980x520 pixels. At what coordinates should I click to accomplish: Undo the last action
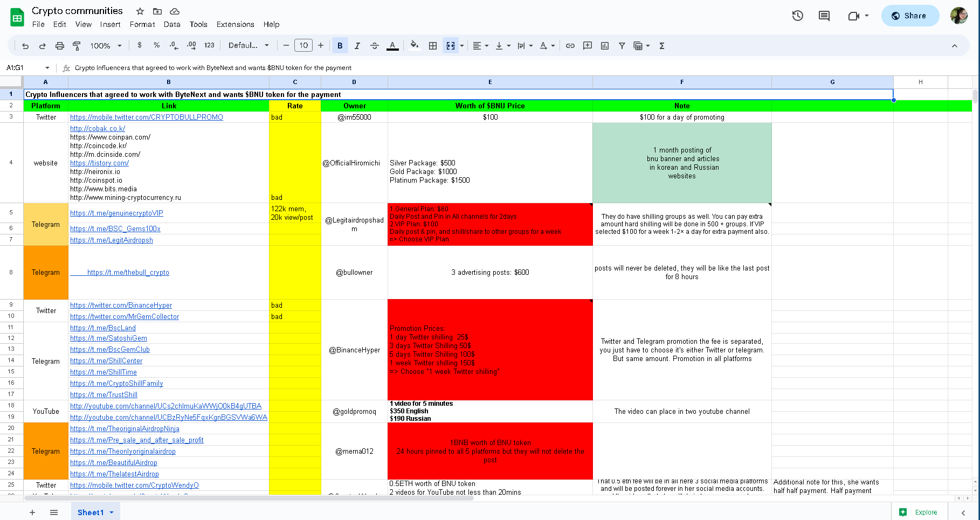25,46
